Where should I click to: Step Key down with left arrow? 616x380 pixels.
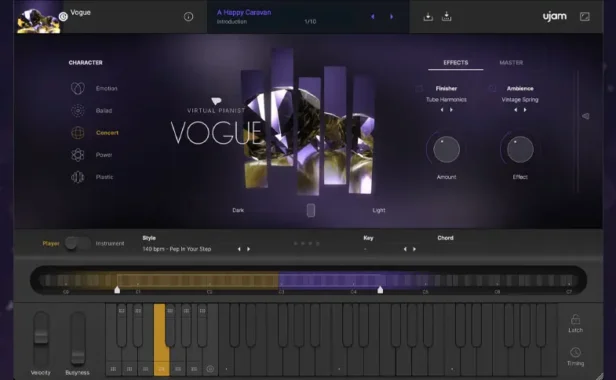coord(405,249)
